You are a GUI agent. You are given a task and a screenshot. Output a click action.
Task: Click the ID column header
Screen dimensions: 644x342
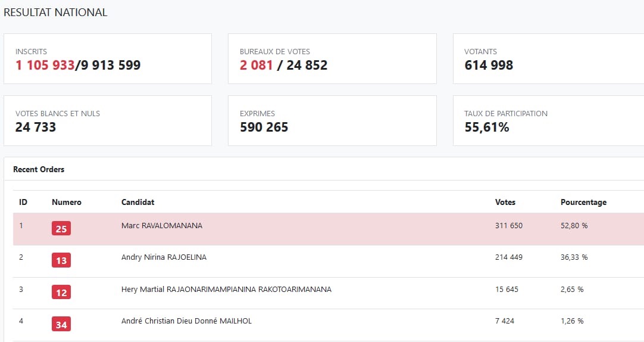click(23, 202)
